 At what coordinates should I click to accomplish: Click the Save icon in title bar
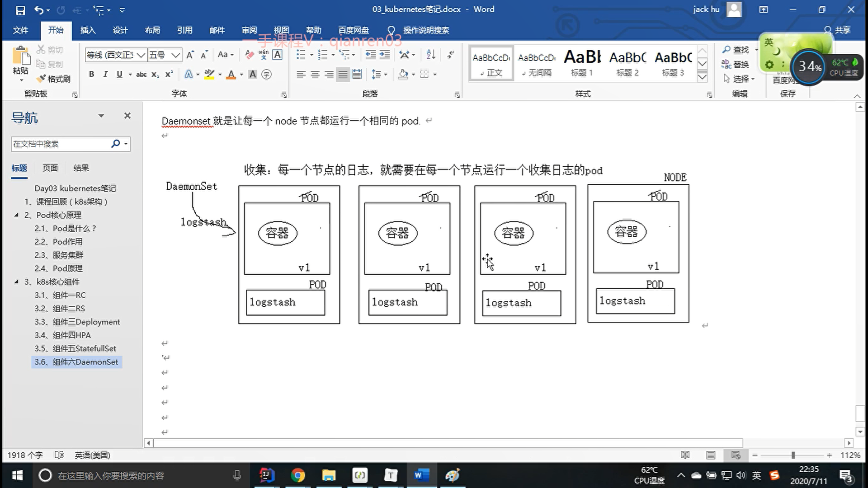[x=20, y=10]
